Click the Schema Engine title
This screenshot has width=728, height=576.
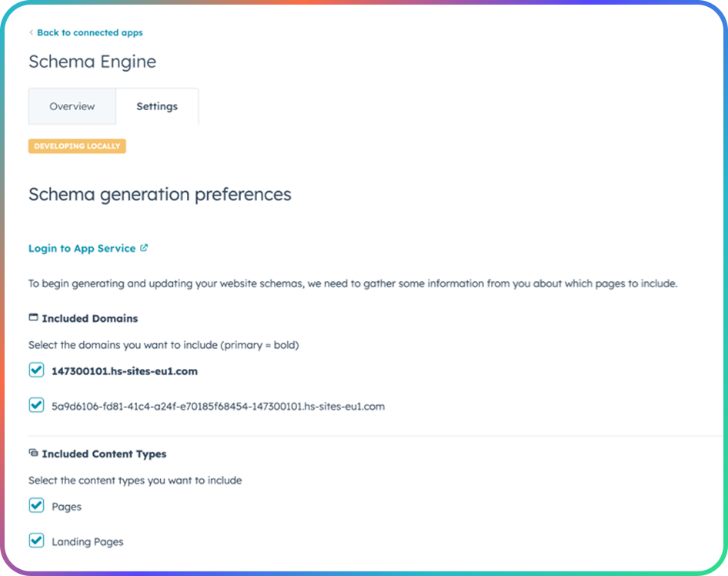point(92,62)
